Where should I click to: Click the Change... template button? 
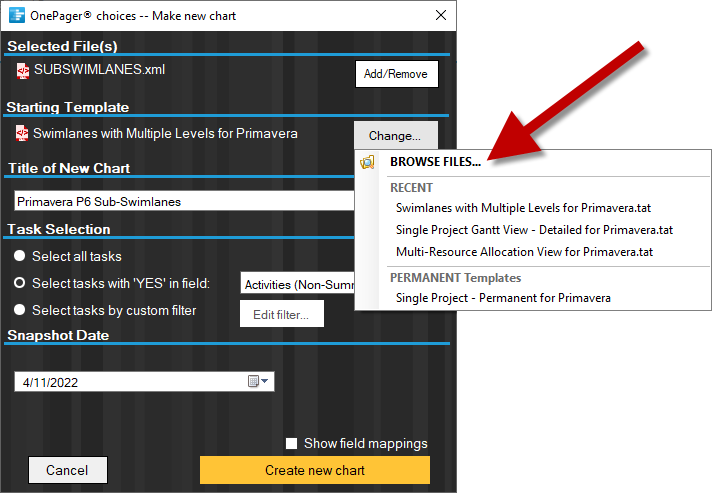pyautogui.click(x=395, y=136)
